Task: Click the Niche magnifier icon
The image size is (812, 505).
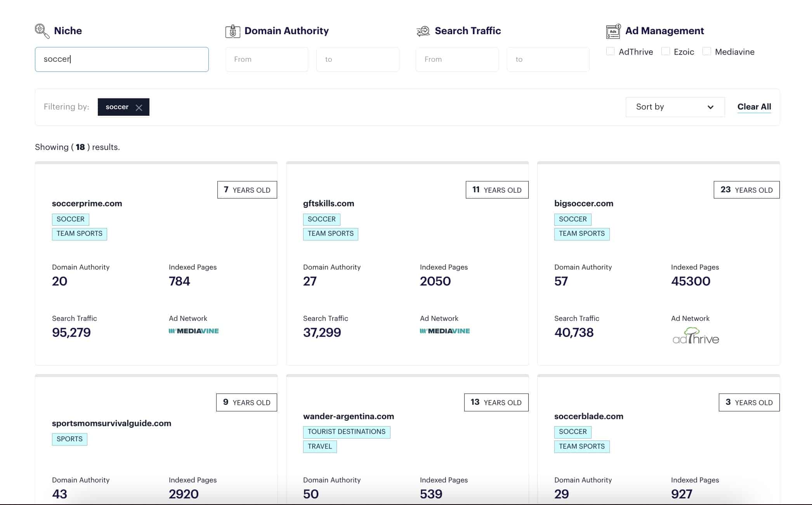Action: click(42, 31)
